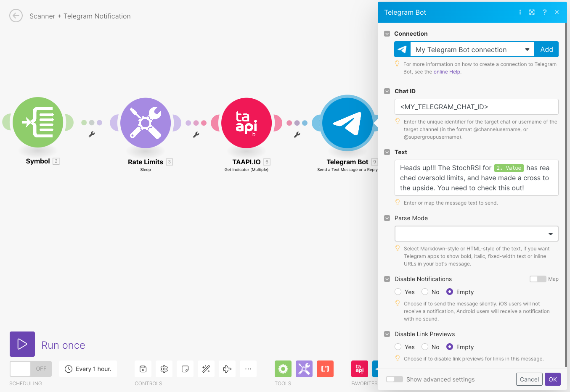Open more options with the three-dot menu

(x=520, y=12)
